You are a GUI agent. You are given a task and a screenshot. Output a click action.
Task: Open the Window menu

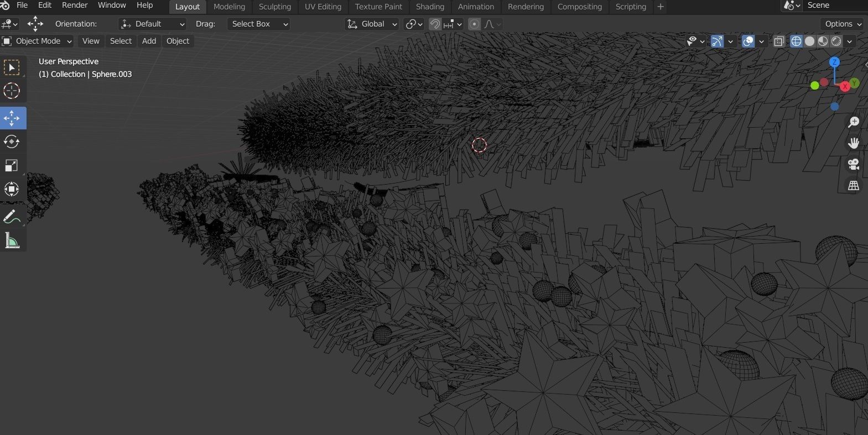[112, 5]
